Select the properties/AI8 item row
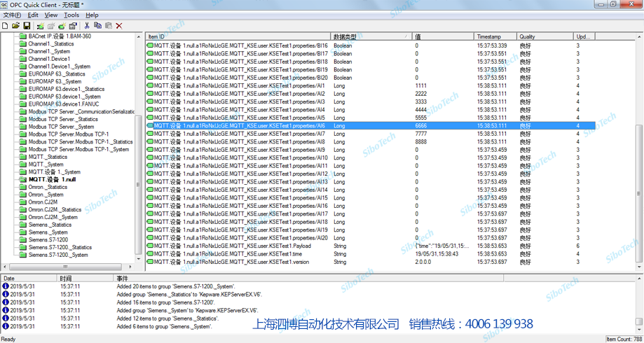 tap(371, 141)
